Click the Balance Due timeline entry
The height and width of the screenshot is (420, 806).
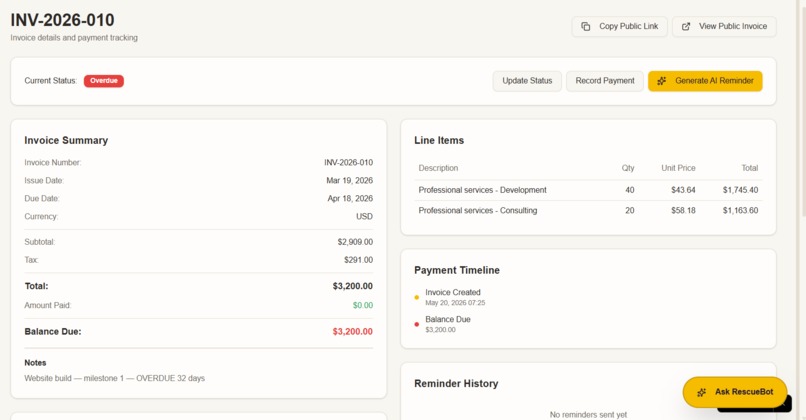(448, 319)
